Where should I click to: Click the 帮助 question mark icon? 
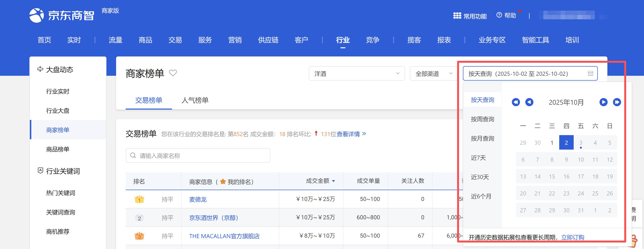499,15
